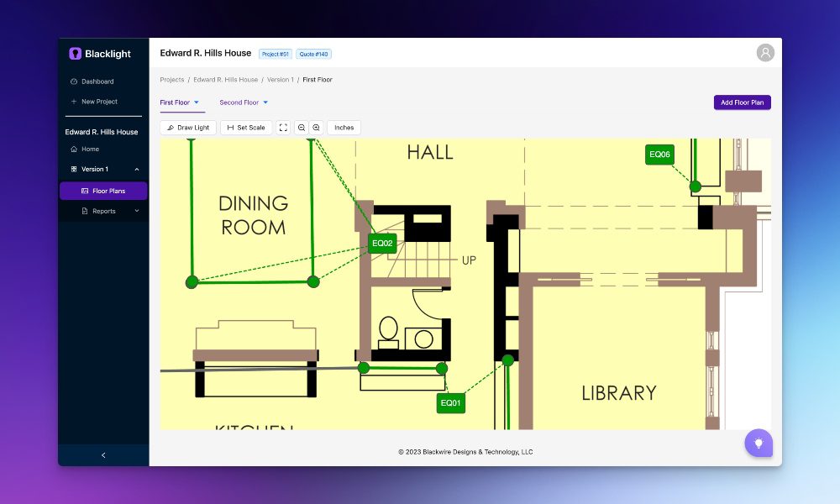Click the DINING ROOM label
840x504 pixels.
click(254, 215)
